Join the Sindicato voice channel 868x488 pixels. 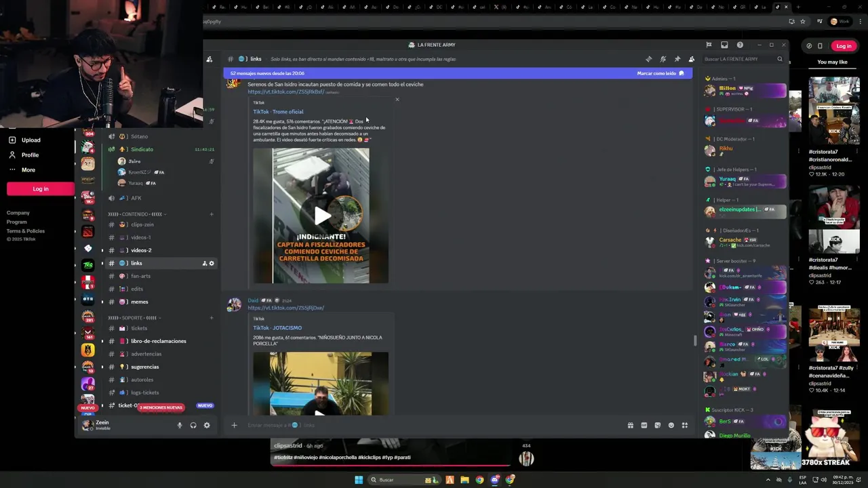[161, 149]
